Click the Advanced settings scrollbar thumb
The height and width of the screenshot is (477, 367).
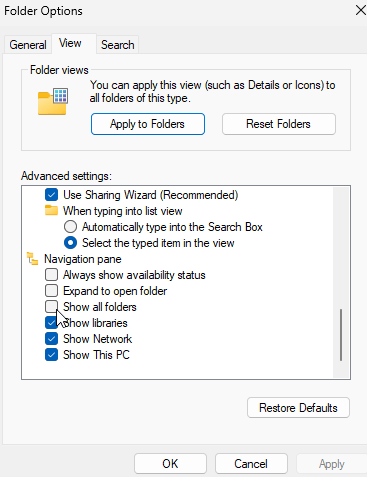[341, 335]
